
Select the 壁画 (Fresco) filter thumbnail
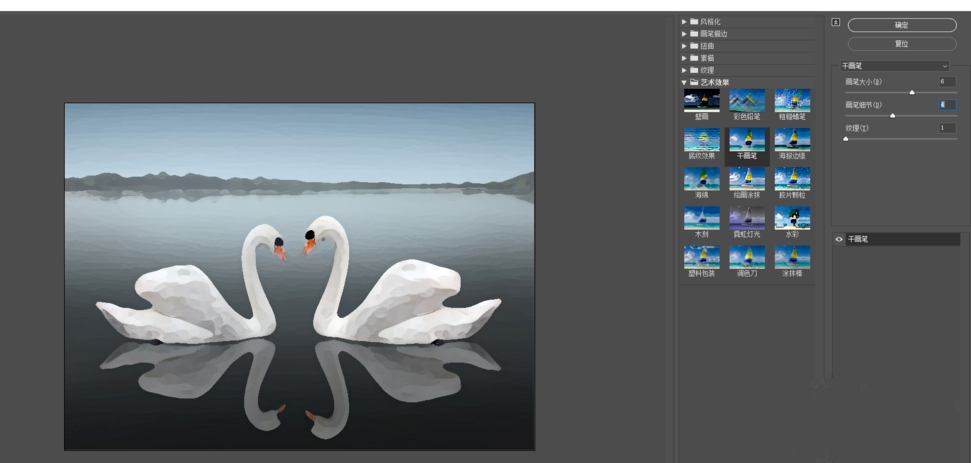tap(701, 100)
